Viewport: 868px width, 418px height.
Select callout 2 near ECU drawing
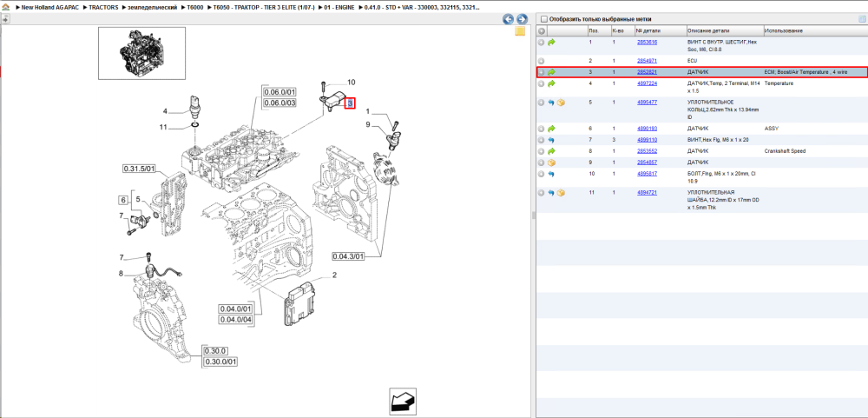coord(334,275)
